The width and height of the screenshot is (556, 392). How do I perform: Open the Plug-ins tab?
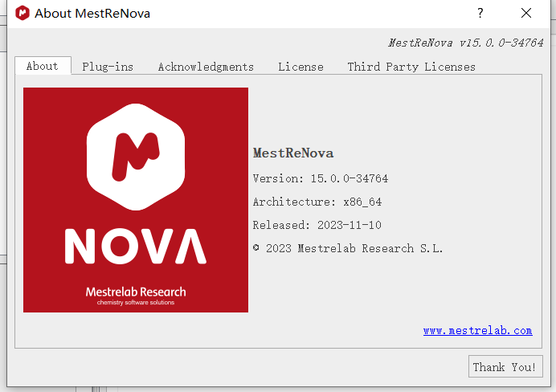[x=108, y=67]
